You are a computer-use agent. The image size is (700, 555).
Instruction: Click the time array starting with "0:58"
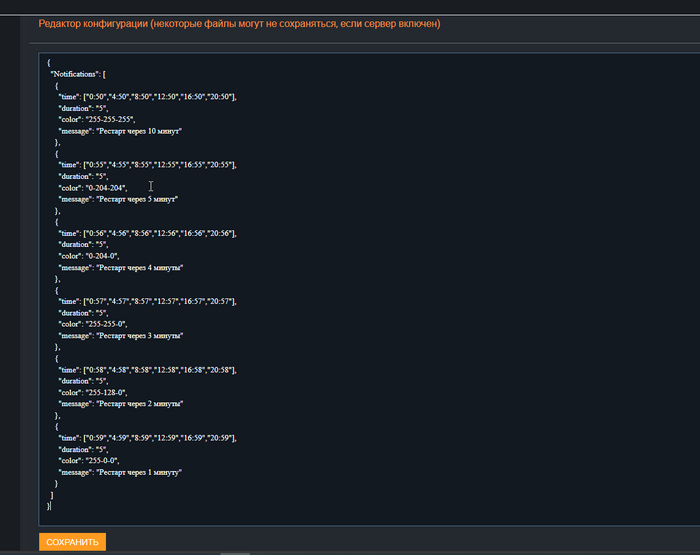pyautogui.click(x=158, y=369)
